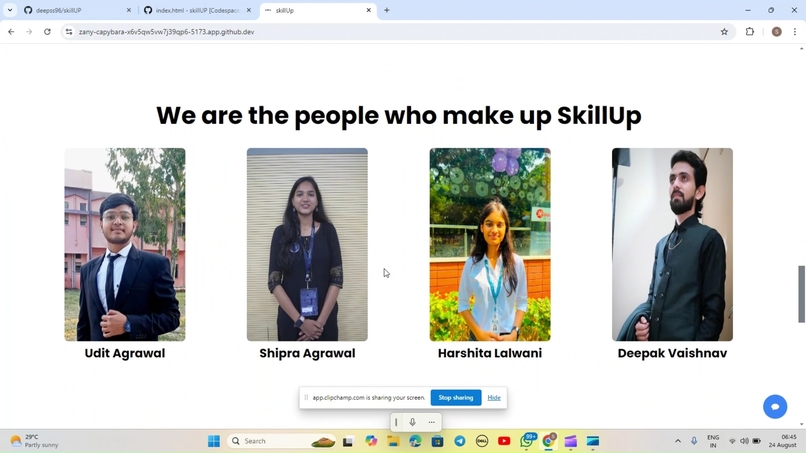Click the microphone icon in recording toolbar
The width and height of the screenshot is (806, 453).
(x=412, y=422)
